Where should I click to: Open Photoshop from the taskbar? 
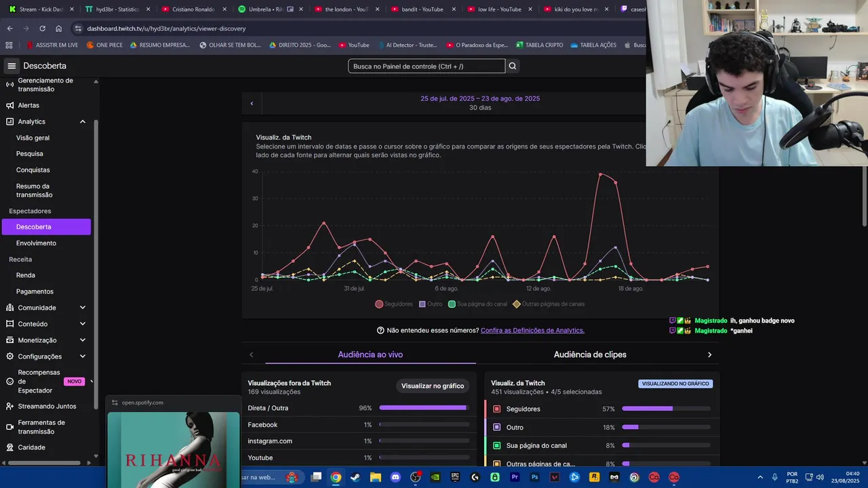coord(534,477)
